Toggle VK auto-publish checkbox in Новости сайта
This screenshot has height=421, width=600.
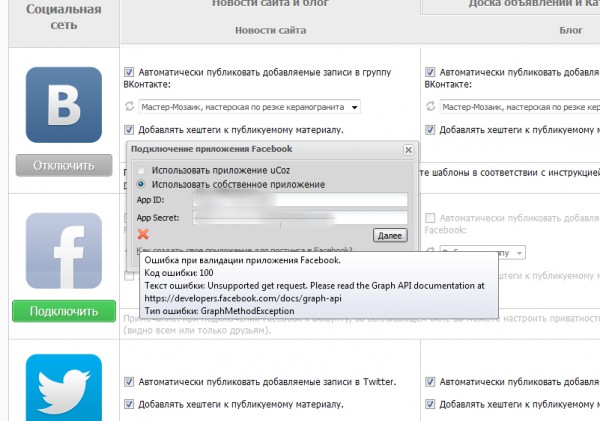pos(129,72)
